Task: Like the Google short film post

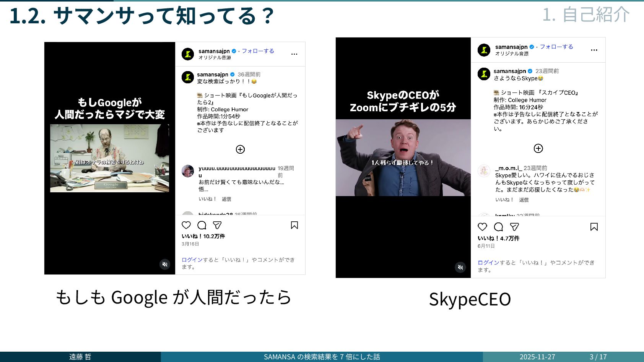Action: tap(186, 225)
